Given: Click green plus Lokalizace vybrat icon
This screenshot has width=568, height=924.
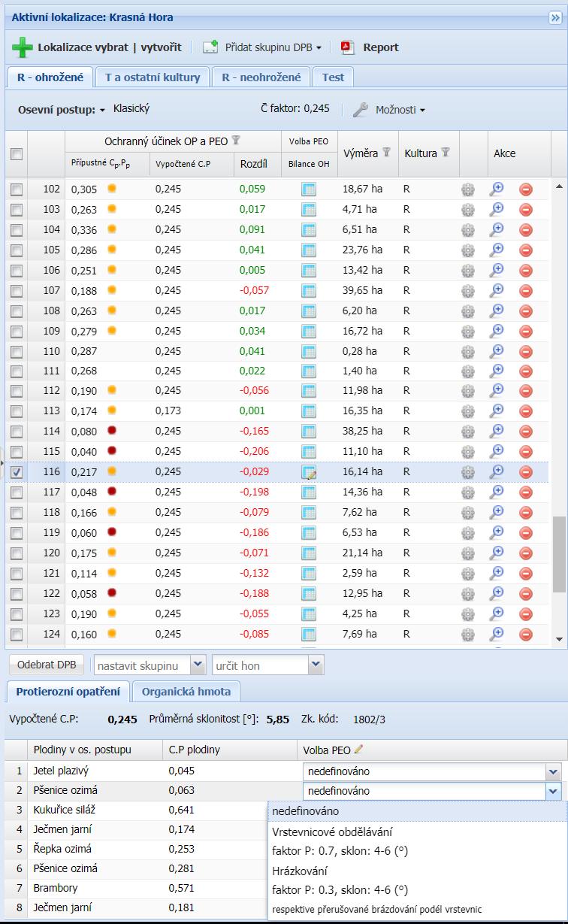Looking at the screenshot, I should click(x=23, y=47).
